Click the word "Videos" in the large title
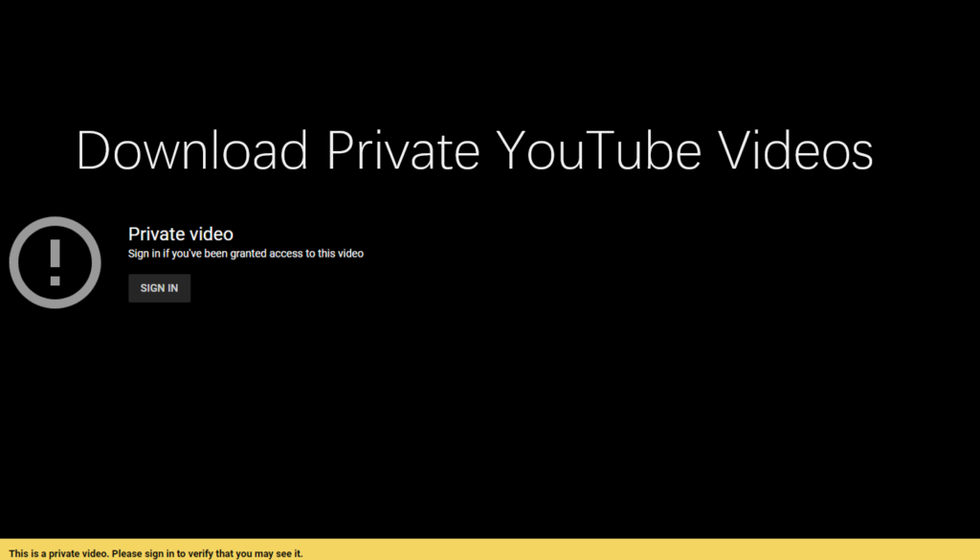The width and height of the screenshot is (980, 560). pyautogui.click(x=796, y=151)
